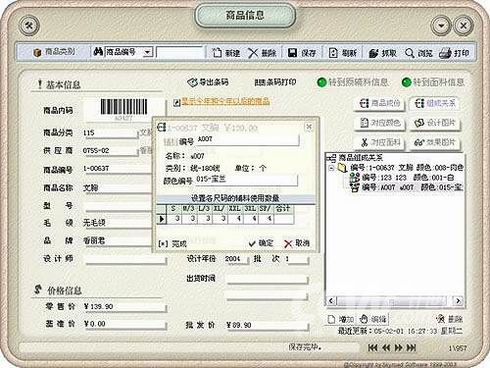Click 编辑 edit button below tree
The image size is (490, 368).
point(373,319)
